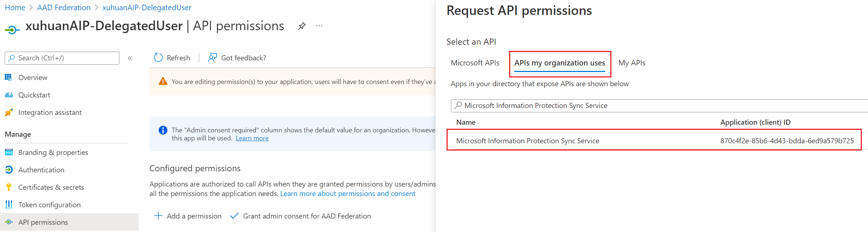This screenshot has width=868, height=232.
Task: Switch to the My APIs tab
Action: [632, 63]
